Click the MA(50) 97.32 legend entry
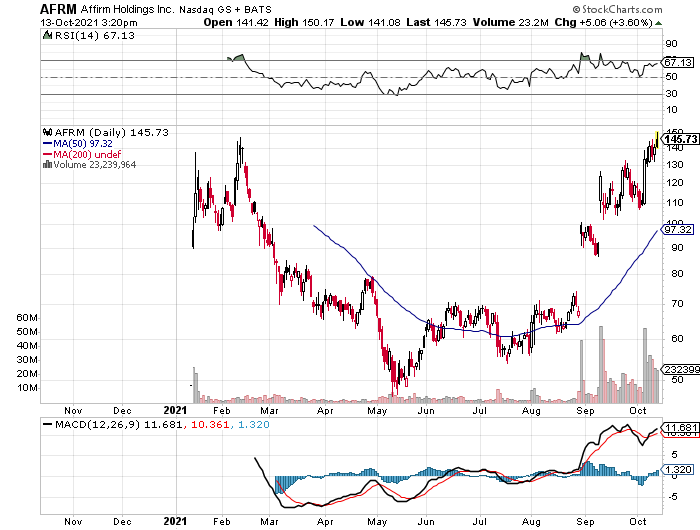 78,143
